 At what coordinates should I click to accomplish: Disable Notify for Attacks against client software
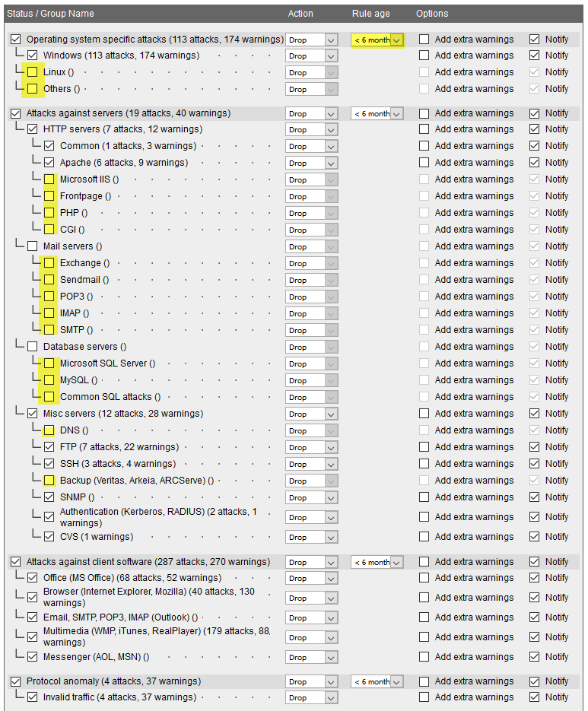[x=535, y=562]
